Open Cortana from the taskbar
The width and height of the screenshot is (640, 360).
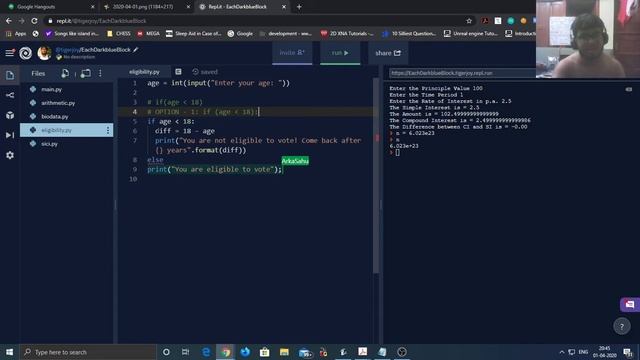click(x=166, y=352)
